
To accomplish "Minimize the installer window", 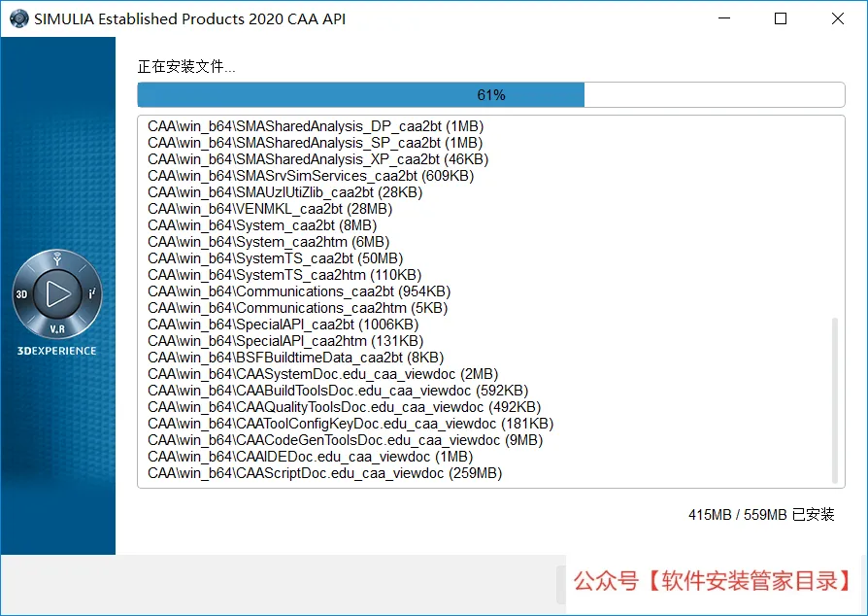I will pyautogui.click(x=724, y=18).
